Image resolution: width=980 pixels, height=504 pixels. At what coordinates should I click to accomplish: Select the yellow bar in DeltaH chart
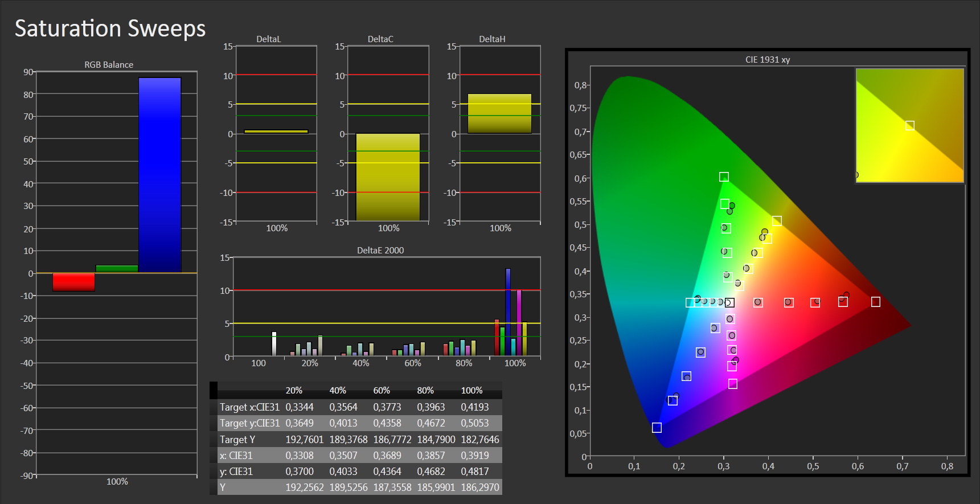499,114
